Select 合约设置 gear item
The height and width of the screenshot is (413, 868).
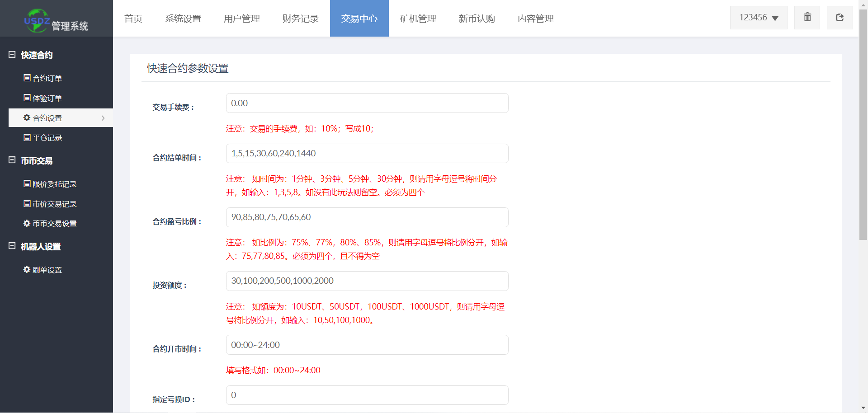(x=47, y=118)
